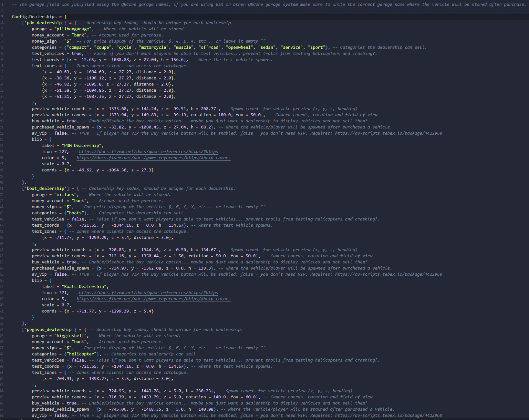529x420 pixels.
Task: Click the "openwheel" category string
Action: click(x=240, y=47)
